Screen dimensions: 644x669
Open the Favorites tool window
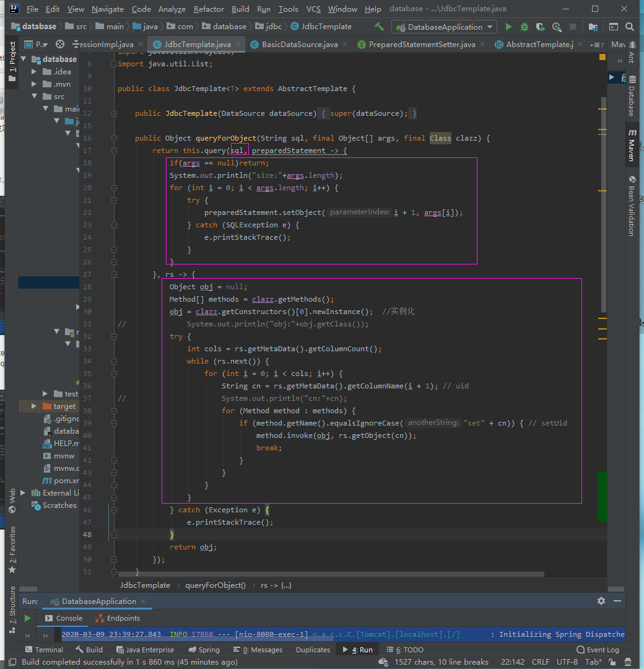(12, 549)
